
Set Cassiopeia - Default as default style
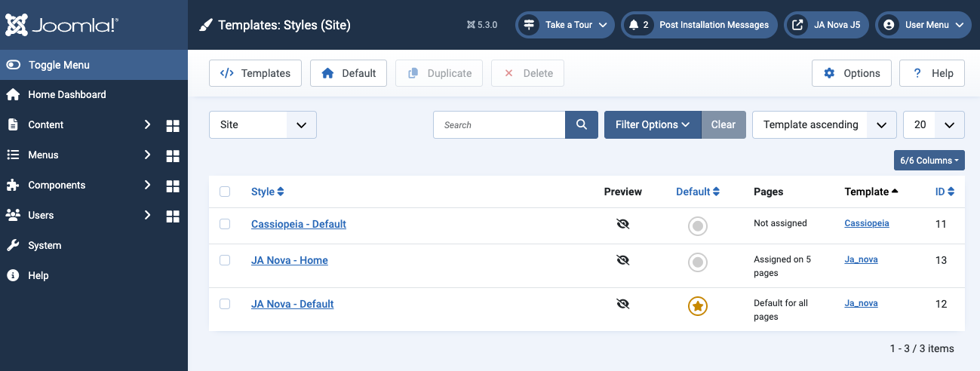click(698, 225)
